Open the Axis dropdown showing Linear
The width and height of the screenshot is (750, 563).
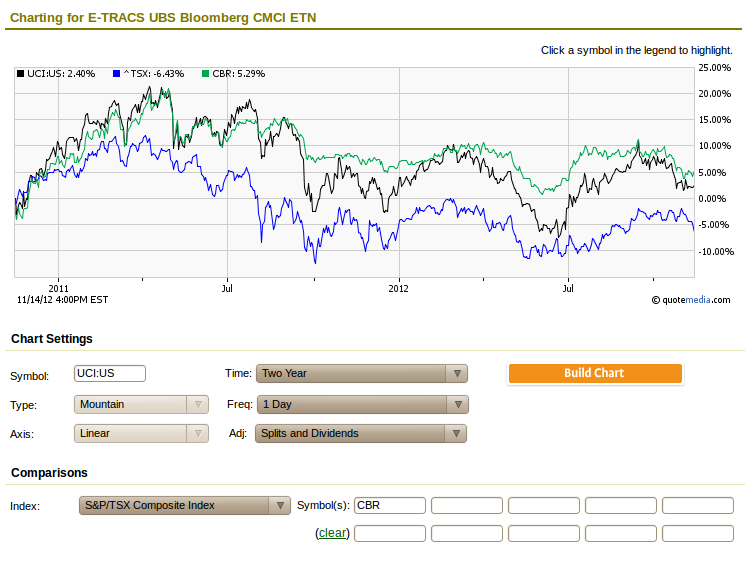[141, 434]
